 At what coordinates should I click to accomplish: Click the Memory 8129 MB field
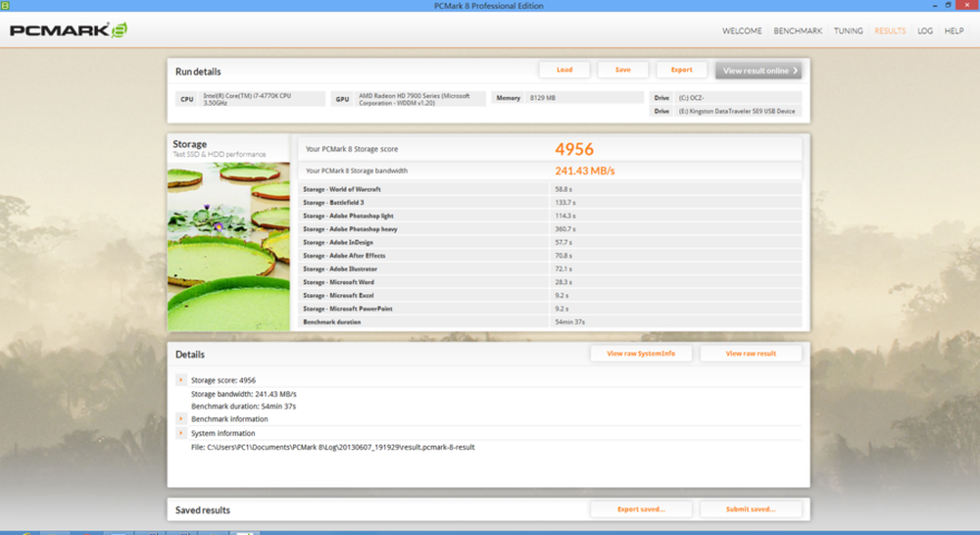[567, 98]
